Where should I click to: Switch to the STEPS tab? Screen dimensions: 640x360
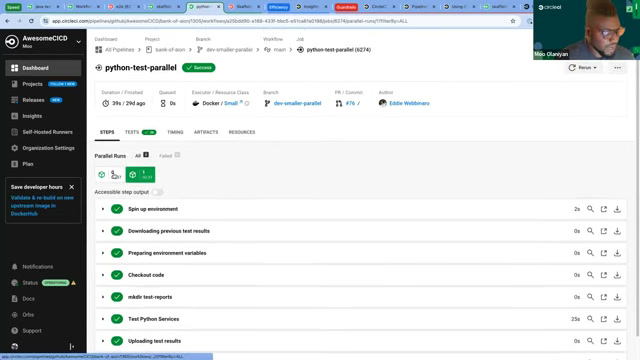107,132
